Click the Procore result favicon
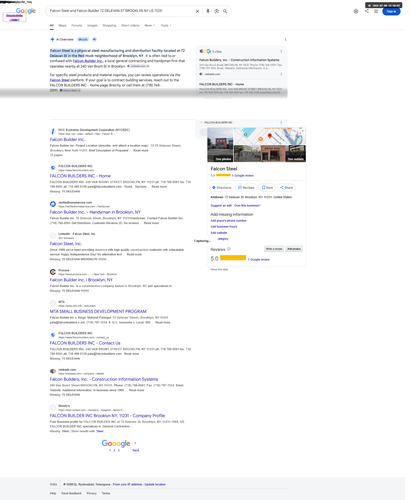The width and height of the screenshot is (410, 500). [x=53, y=272]
